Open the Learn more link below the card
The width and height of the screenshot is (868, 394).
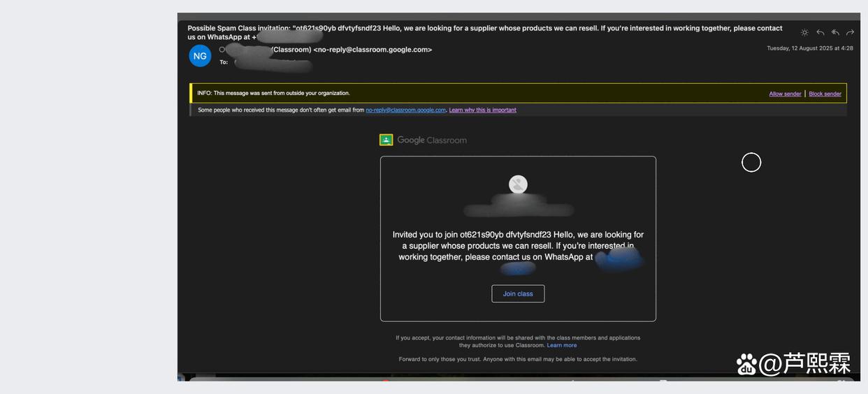tap(562, 345)
